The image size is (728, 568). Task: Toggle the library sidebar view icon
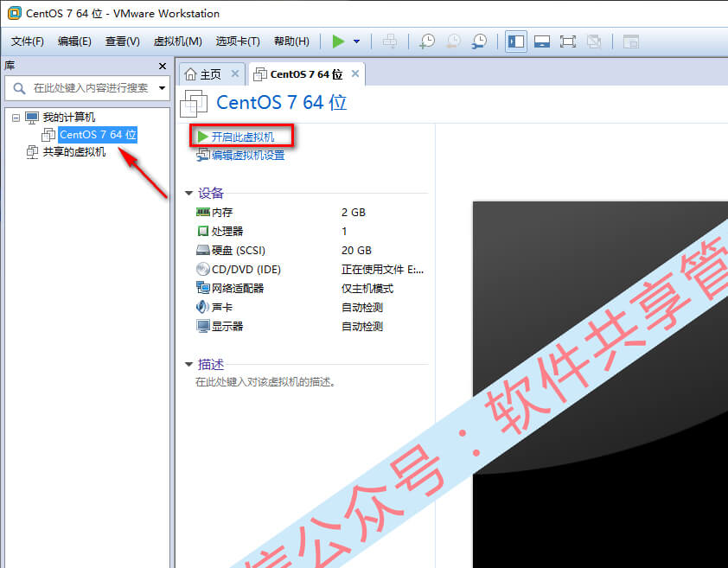click(516, 41)
